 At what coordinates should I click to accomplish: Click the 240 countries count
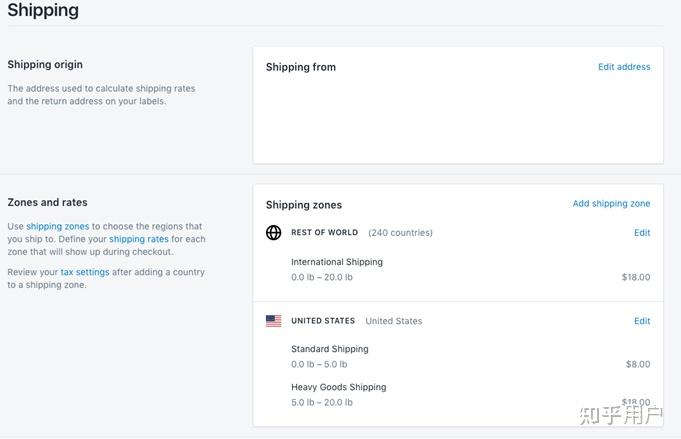point(400,233)
